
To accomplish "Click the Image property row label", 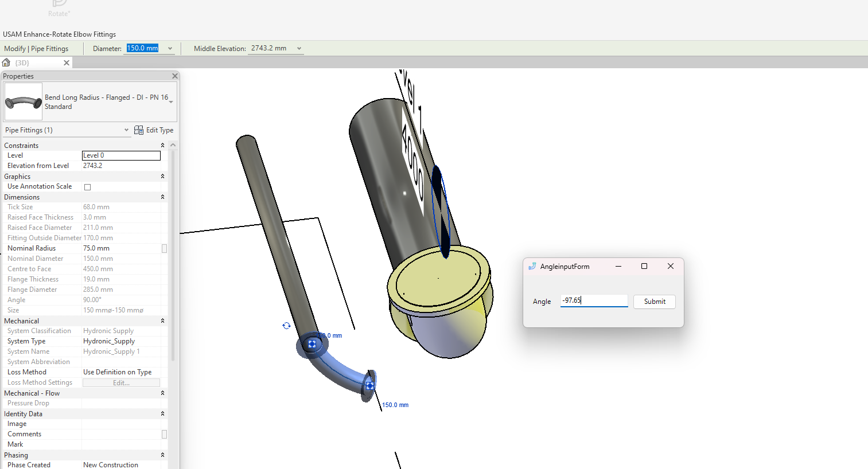I will tap(17, 424).
